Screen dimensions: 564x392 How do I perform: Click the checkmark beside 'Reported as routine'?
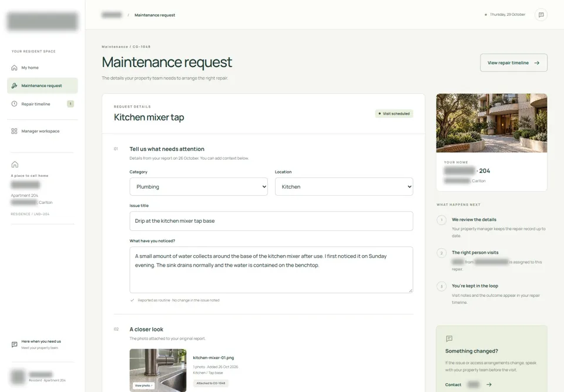click(x=132, y=300)
